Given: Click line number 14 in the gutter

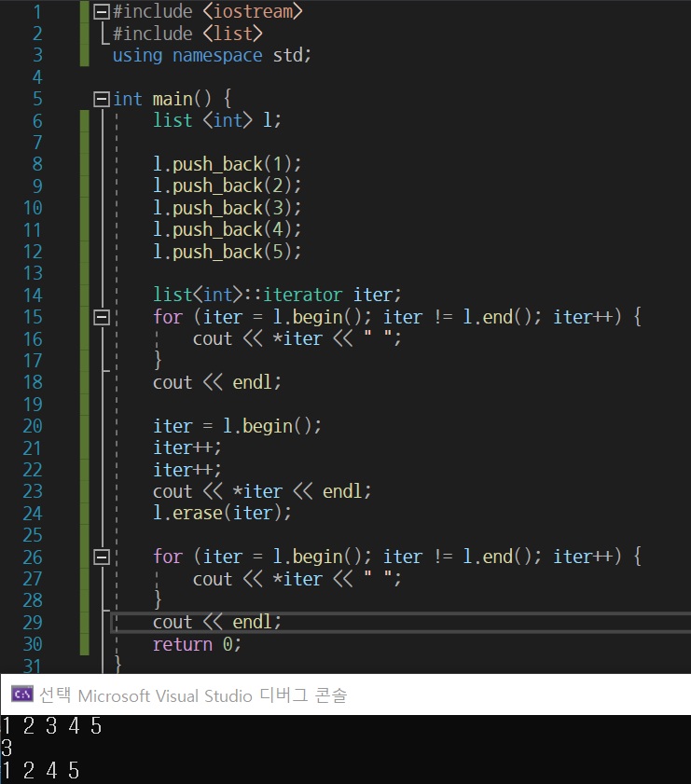Looking at the screenshot, I should [x=33, y=295].
